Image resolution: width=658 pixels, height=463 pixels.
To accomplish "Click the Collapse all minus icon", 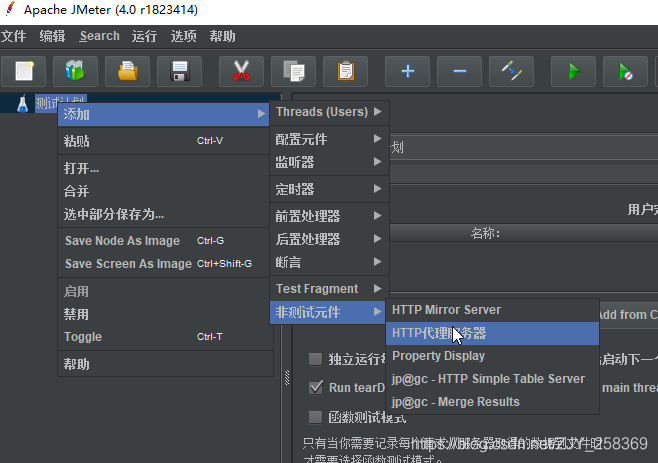I will click(x=460, y=71).
